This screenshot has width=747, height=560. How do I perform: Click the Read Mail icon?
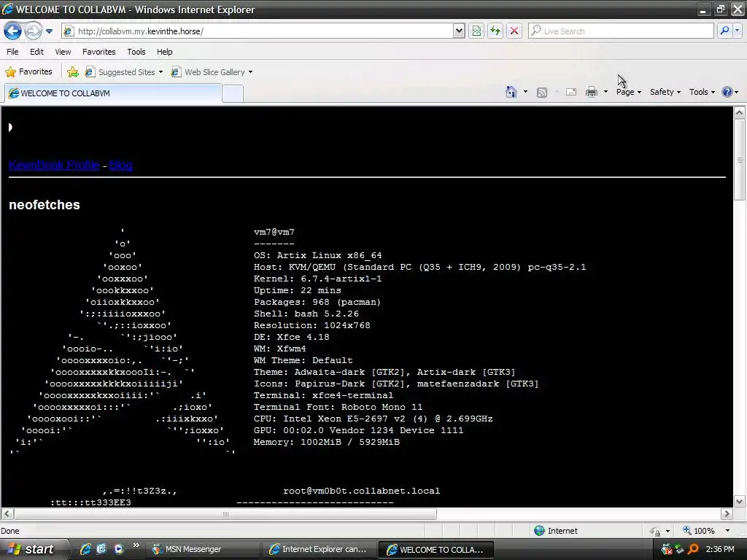point(571,92)
